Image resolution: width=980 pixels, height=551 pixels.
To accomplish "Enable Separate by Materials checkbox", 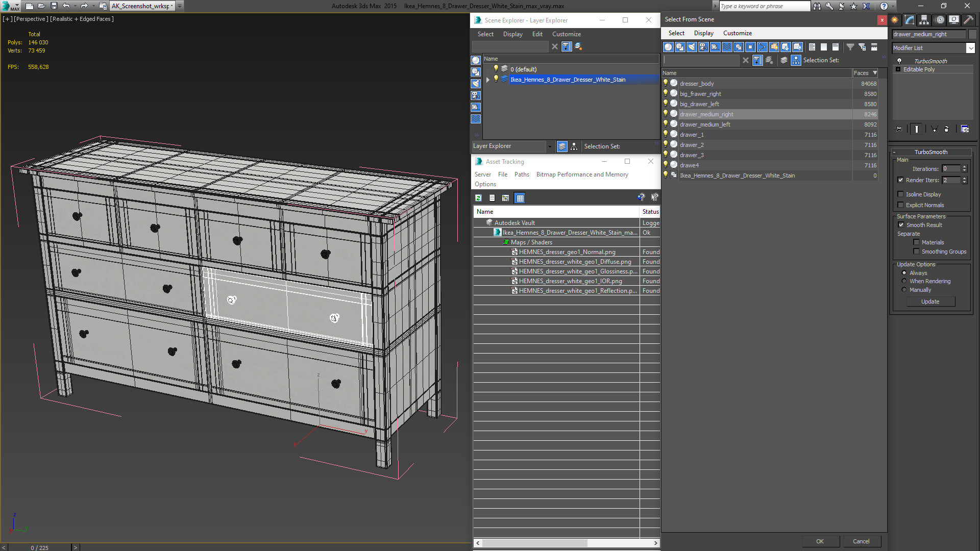I will pos(916,242).
